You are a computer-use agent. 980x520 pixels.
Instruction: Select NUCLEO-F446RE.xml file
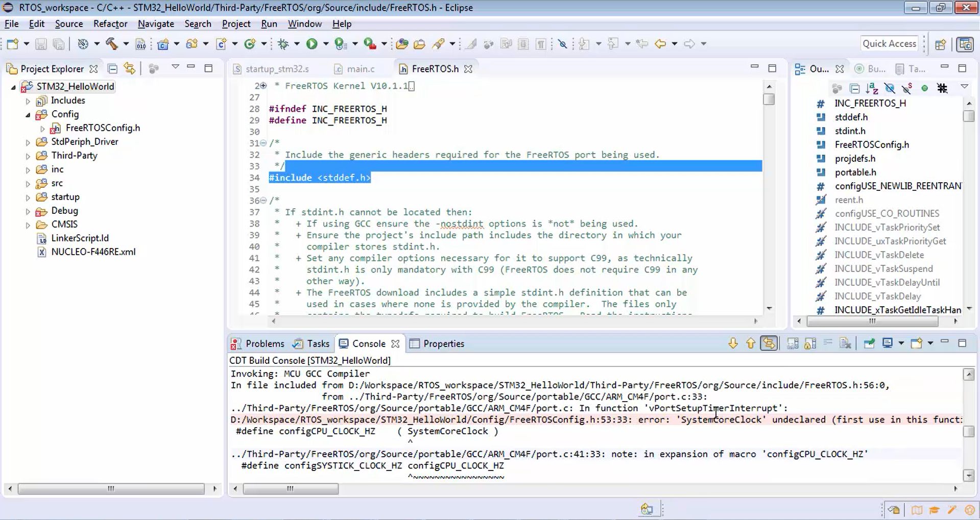pyautogui.click(x=93, y=252)
